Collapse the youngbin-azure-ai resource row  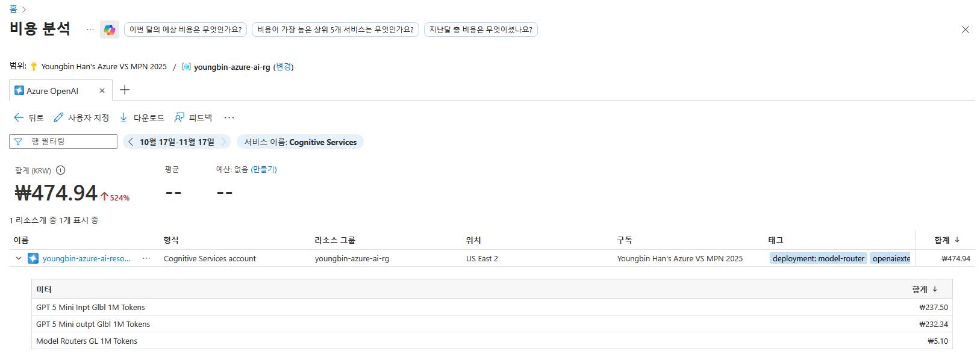[x=19, y=258]
